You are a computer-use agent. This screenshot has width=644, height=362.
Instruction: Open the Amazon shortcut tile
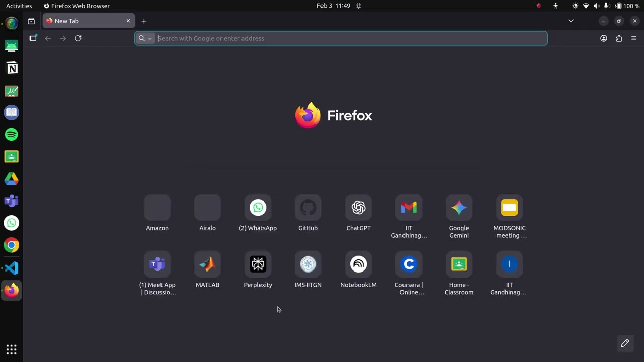pyautogui.click(x=157, y=208)
